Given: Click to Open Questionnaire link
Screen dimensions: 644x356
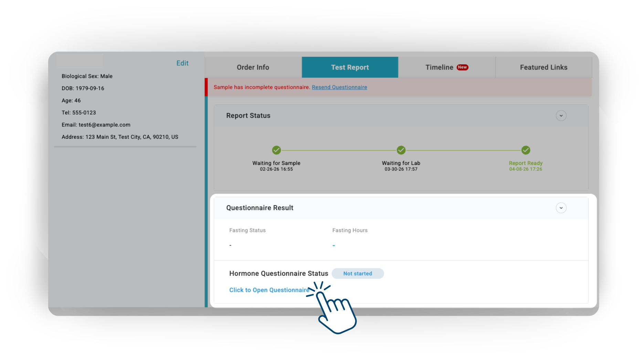Looking at the screenshot, I should click(269, 290).
